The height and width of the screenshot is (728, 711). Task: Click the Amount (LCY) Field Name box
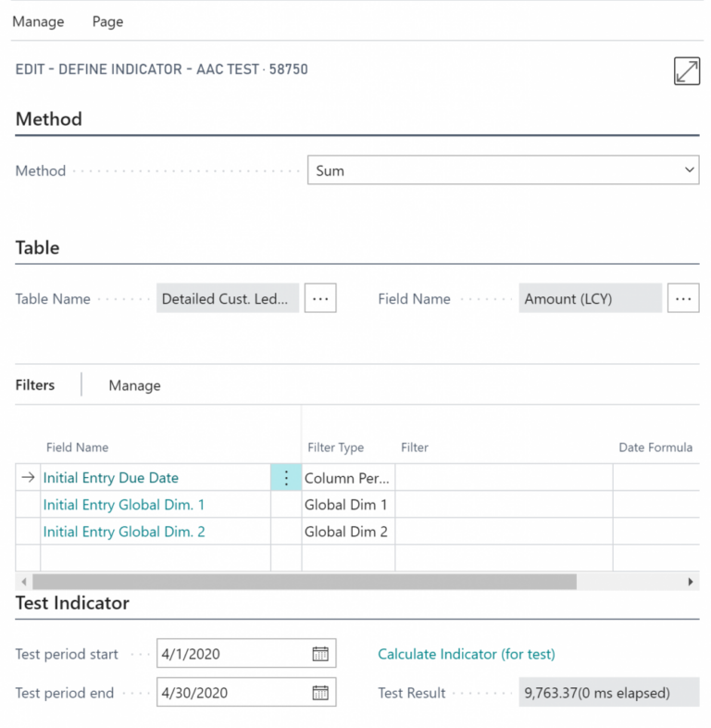click(591, 298)
